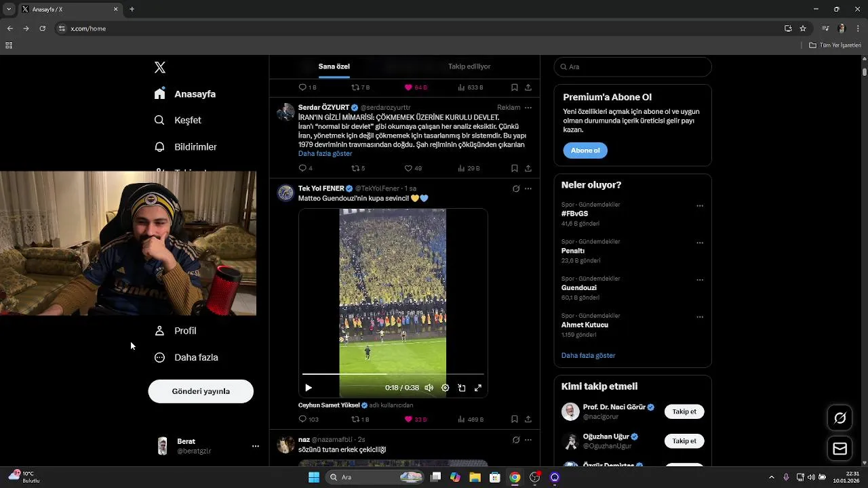Screen dimensions: 868x488
Task: Open account options next to Berat
Action: 256,446
